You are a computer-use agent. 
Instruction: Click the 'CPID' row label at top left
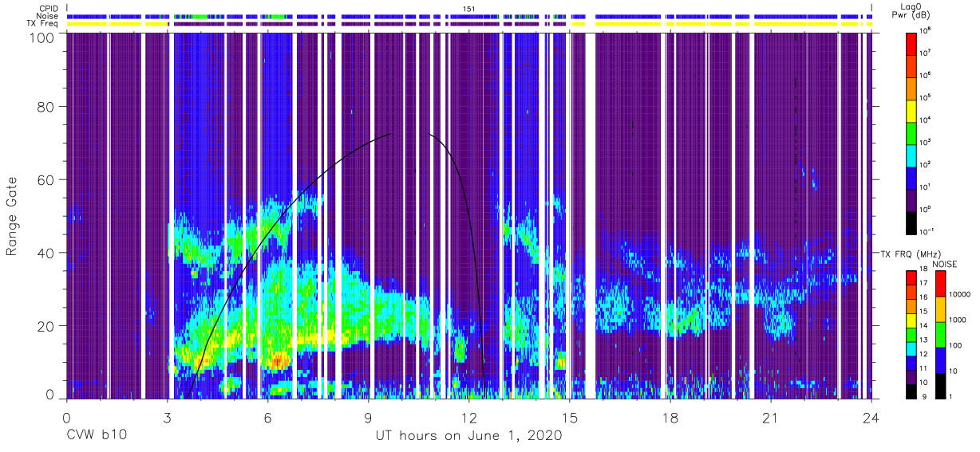(x=47, y=7)
